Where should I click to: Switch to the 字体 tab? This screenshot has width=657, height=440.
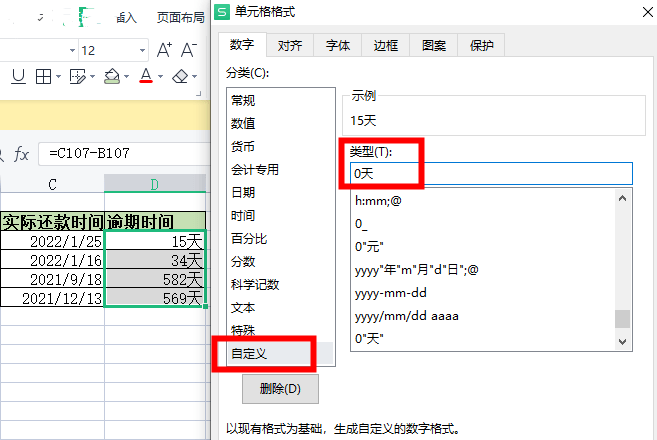click(x=338, y=45)
